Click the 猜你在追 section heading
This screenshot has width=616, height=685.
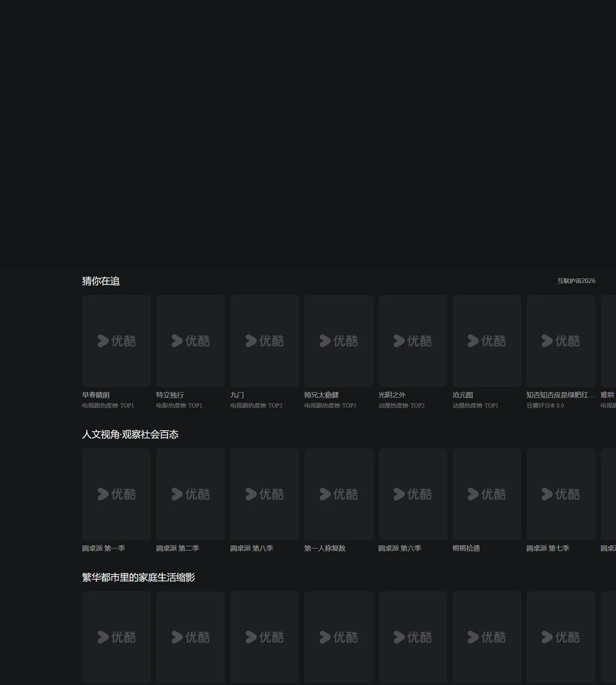[x=101, y=281]
